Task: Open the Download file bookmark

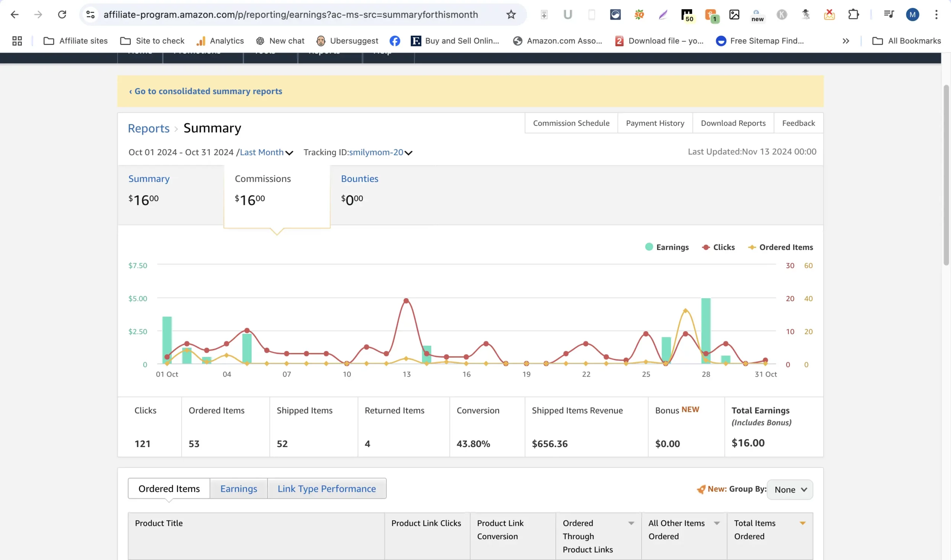Action: (x=659, y=41)
